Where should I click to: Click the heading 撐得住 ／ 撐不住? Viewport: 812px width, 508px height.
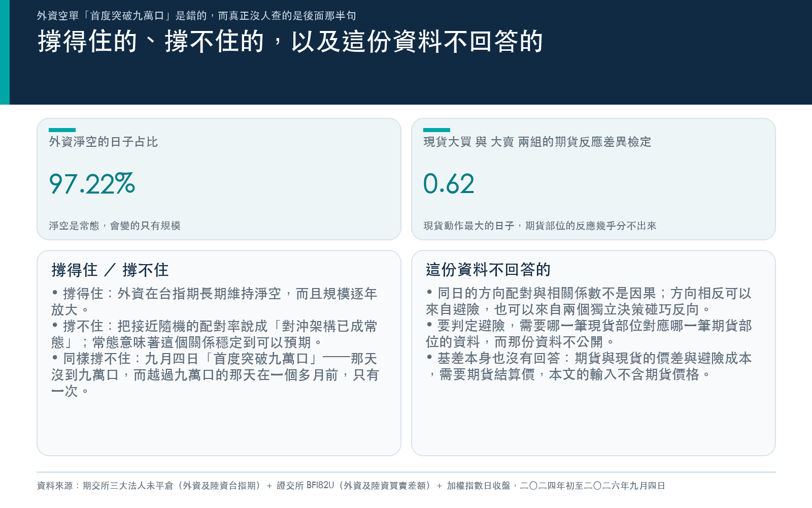tap(110, 270)
